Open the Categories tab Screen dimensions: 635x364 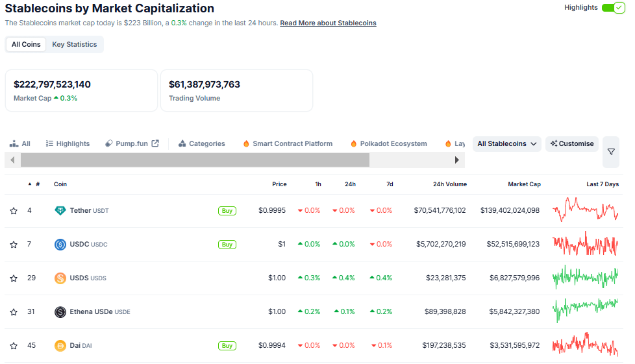202,144
